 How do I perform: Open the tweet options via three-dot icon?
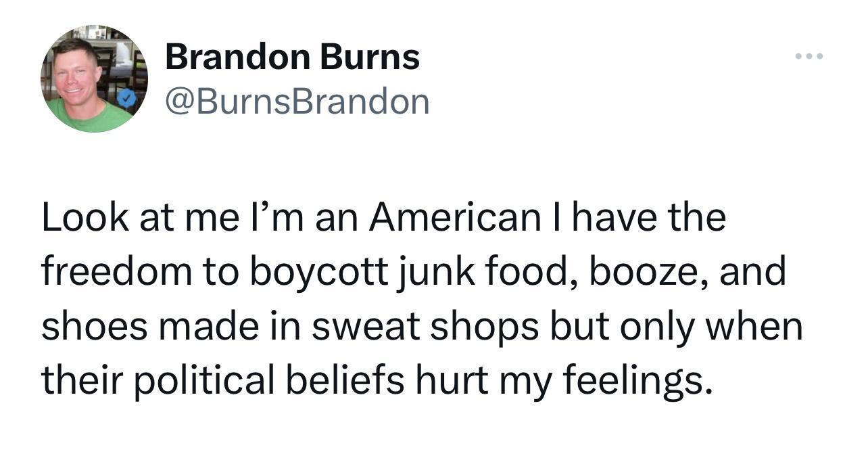click(809, 57)
